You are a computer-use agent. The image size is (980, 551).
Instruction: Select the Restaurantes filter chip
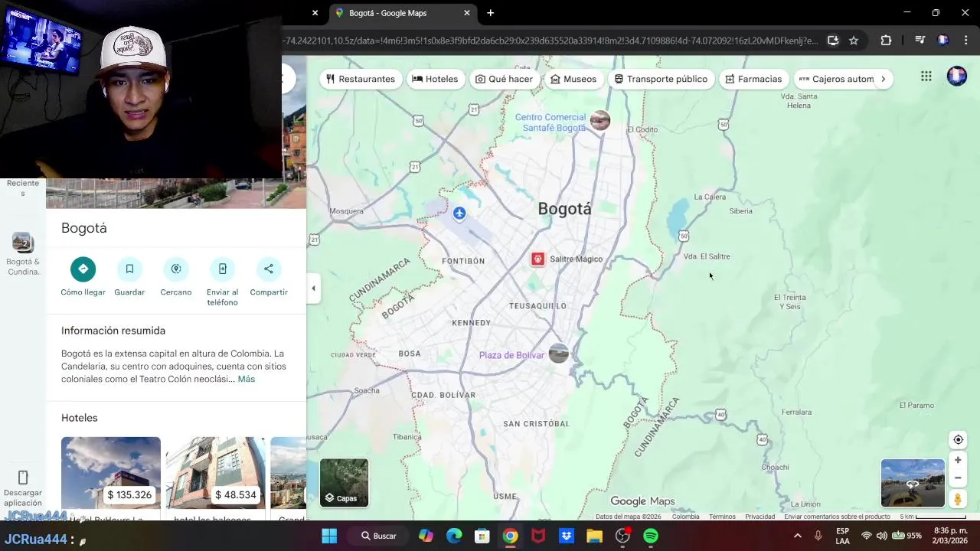[361, 79]
